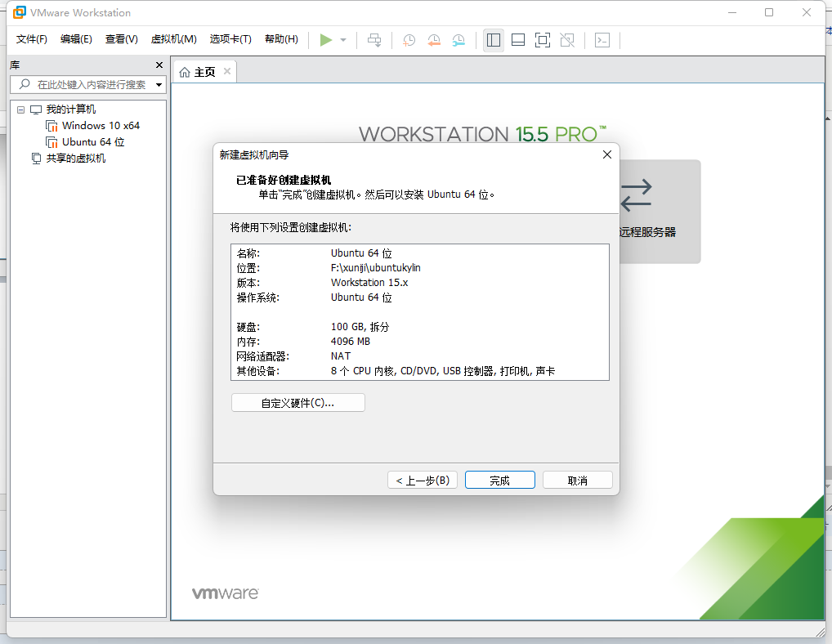This screenshot has width=832, height=644.
Task: Toggle the library sidebar view icon
Action: pos(494,40)
